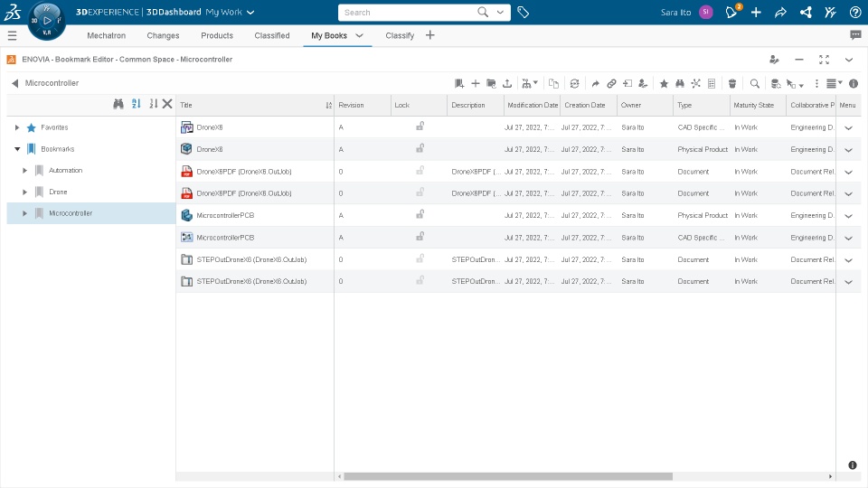Open the My Books tab dropdown chevron
868x488 pixels.
click(x=359, y=35)
